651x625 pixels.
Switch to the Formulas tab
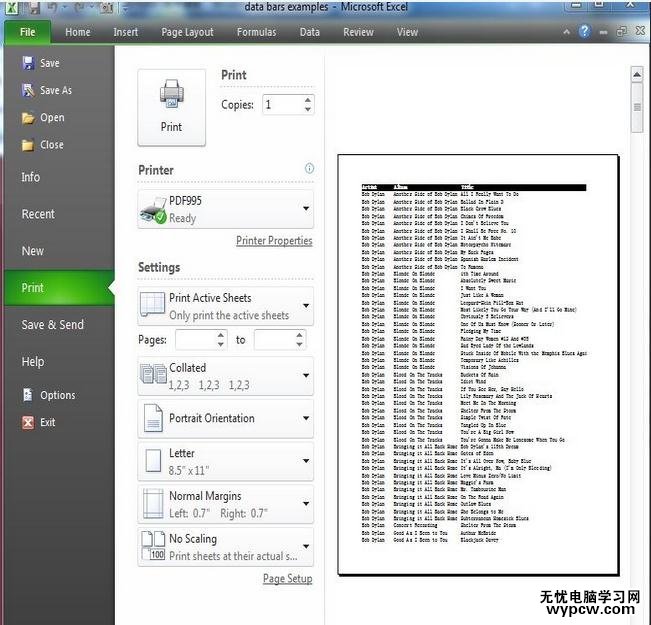257,32
